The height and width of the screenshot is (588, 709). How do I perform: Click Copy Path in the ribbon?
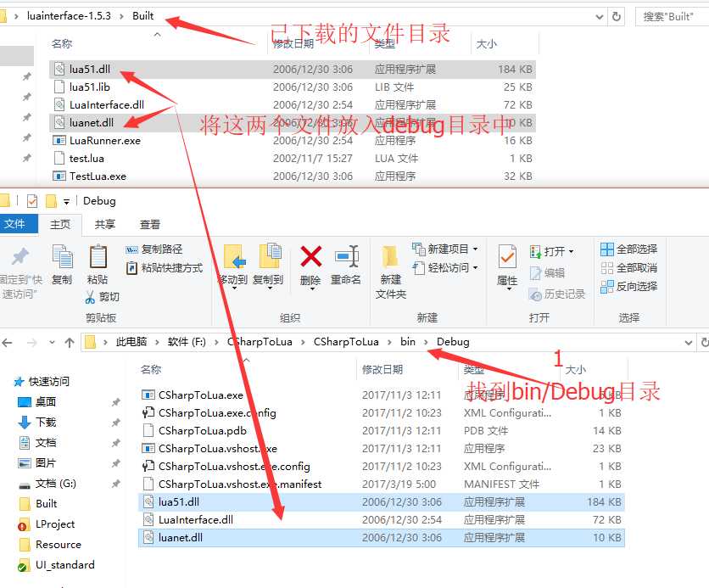point(154,249)
